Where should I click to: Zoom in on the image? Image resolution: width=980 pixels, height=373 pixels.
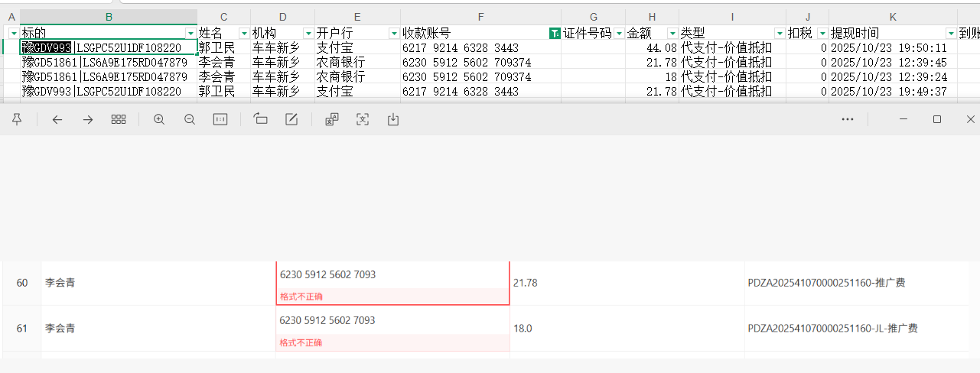159,119
